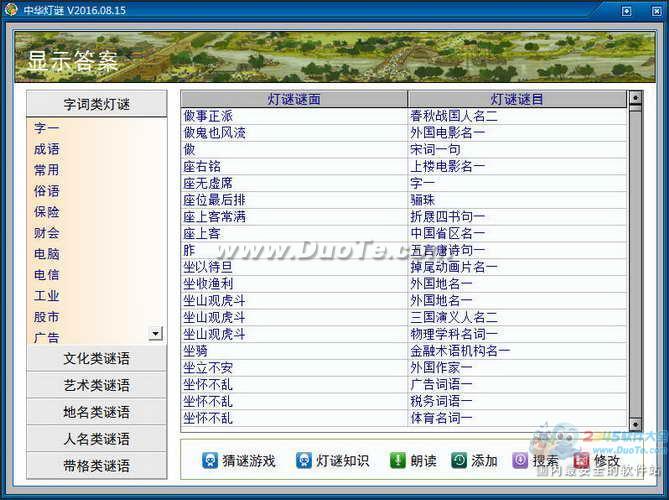This screenshot has width=669, height=500.
Task: Click the purple 搜索 search icon
Action: coord(520,460)
